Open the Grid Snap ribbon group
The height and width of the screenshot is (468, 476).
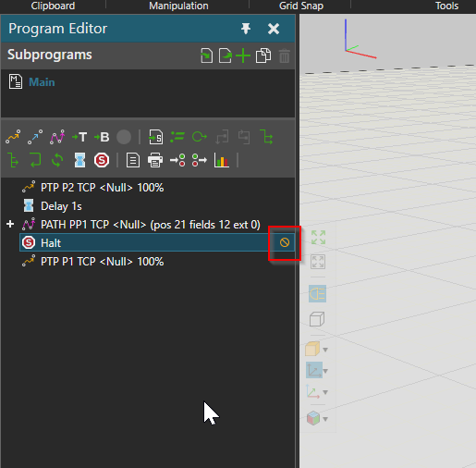coord(301,6)
